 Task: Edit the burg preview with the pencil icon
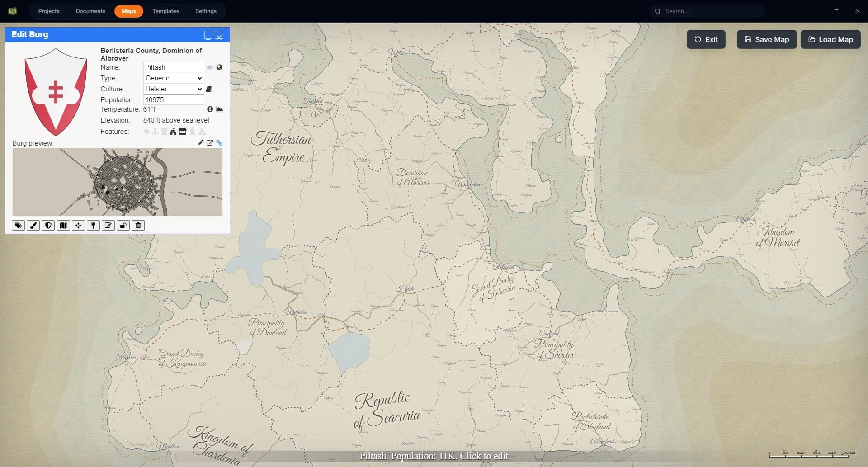pyautogui.click(x=201, y=143)
